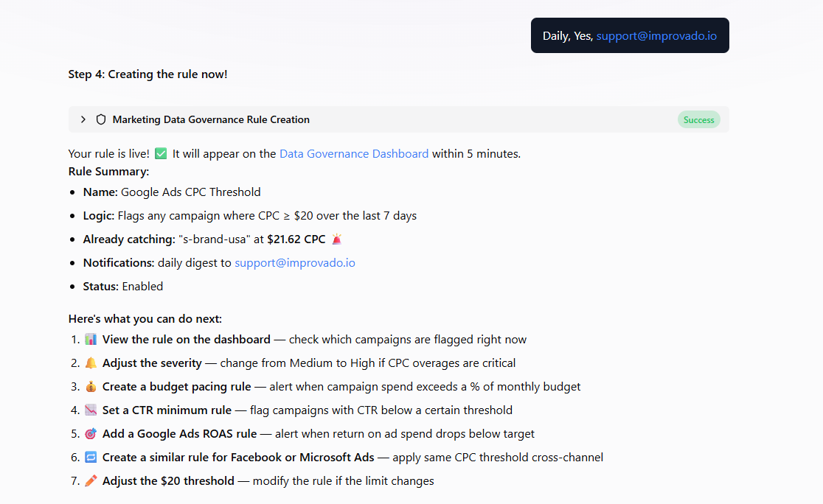Click the red siren icon next to $21.62 CPC
This screenshot has width=823, height=504.
337,239
